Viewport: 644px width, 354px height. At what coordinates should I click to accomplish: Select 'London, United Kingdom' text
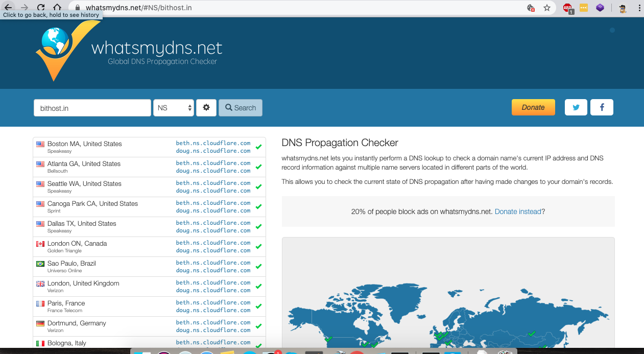[x=84, y=284]
